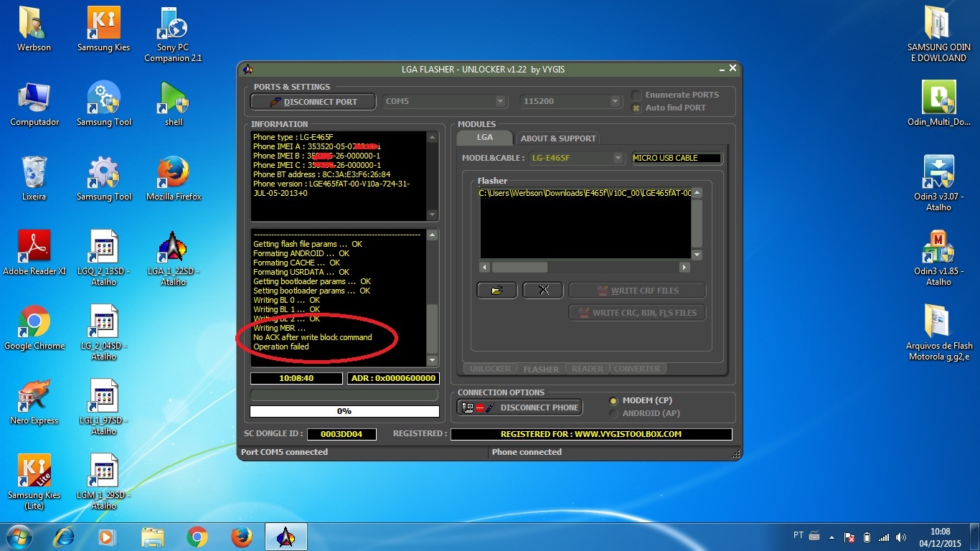Image resolution: width=980 pixels, height=551 pixels.
Task: Open the LGQ_2_13SD shortcut
Action: click(x=103, y=258)
